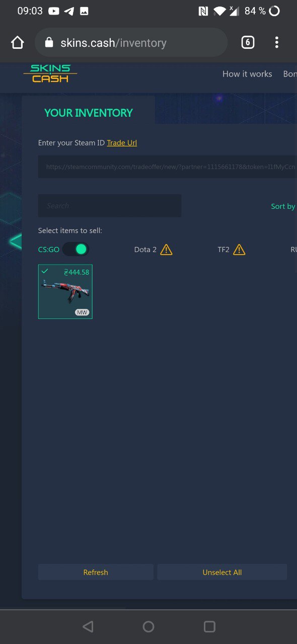Tap the Android recent apps square button
Viewport: 297px width, 644px height.
point(209,626)
